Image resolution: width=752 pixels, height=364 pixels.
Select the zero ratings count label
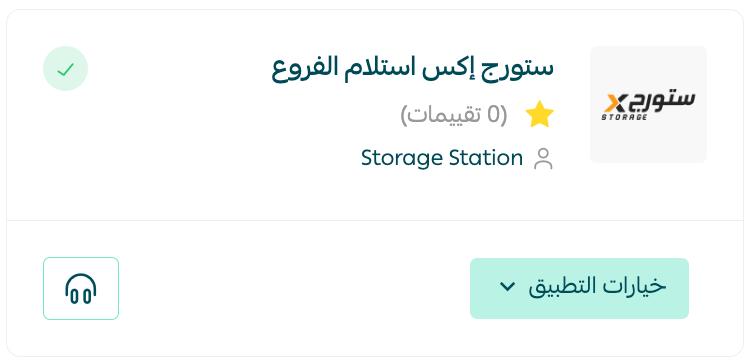click(454, 115)
